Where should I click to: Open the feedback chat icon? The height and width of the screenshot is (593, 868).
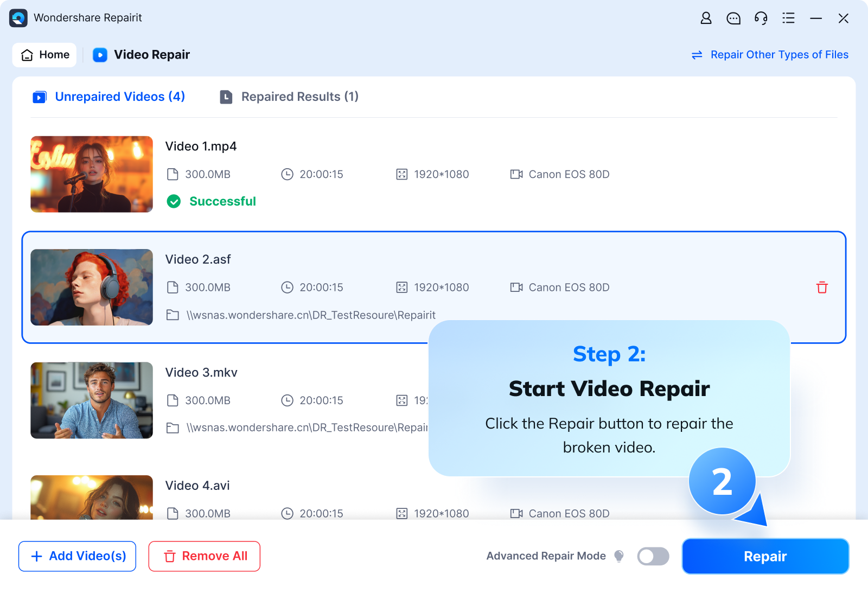[733, 18]
